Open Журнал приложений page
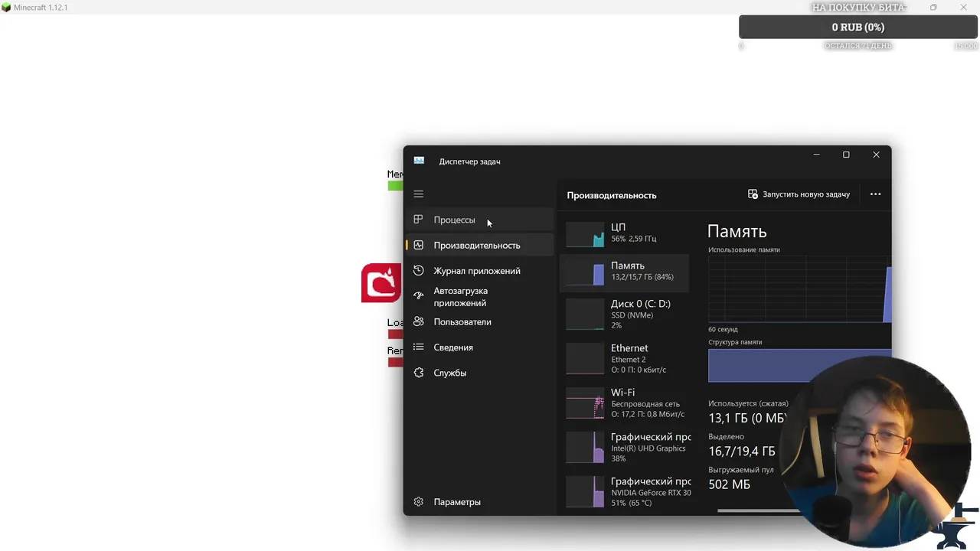The image size is (980, 551). click(x=479, y=271)
